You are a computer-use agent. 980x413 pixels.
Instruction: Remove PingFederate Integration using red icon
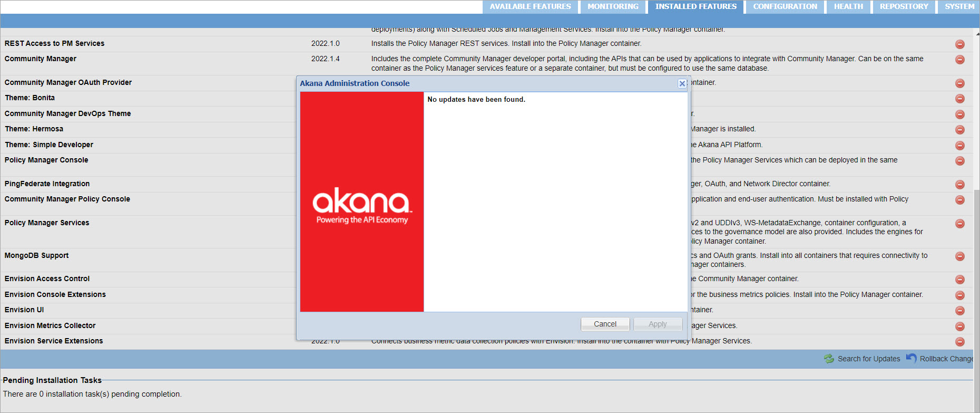(960, 185)
